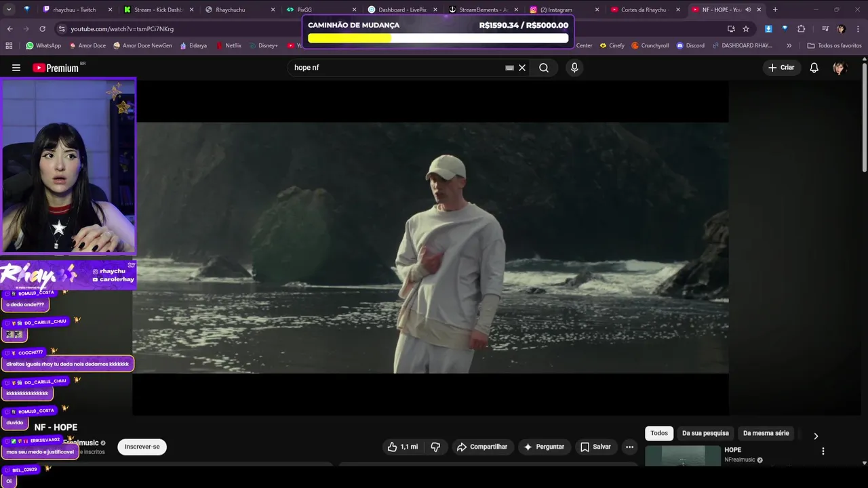This screenshot has height=488, width=868.
Task: Select the Todos filter chip
Action: click(659, 433)
